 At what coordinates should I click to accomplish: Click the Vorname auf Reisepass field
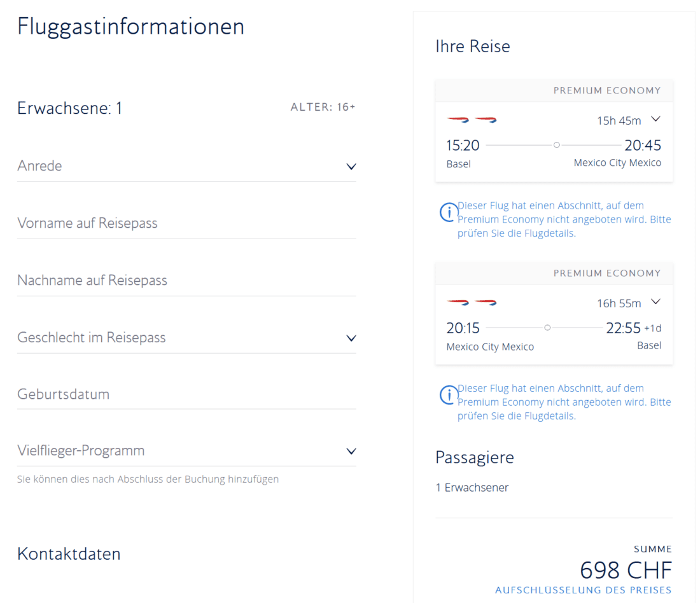tap(186, 223)
